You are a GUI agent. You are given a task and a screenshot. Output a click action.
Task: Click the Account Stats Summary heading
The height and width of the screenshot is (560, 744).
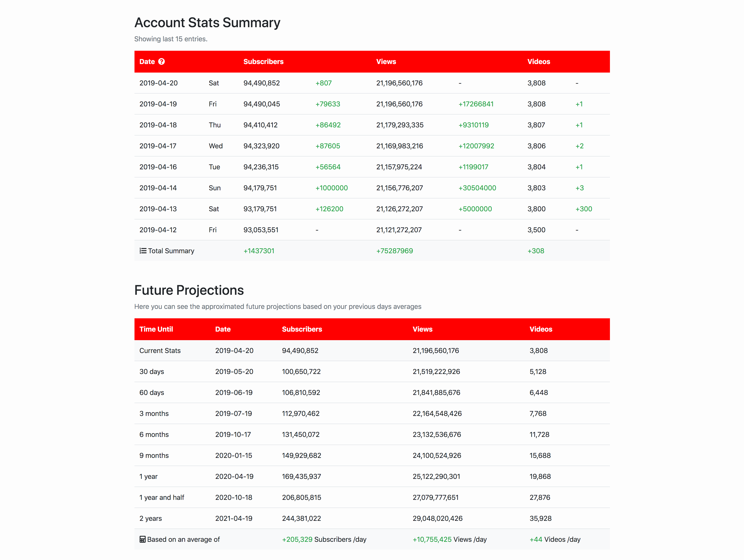tap(207, 22)
